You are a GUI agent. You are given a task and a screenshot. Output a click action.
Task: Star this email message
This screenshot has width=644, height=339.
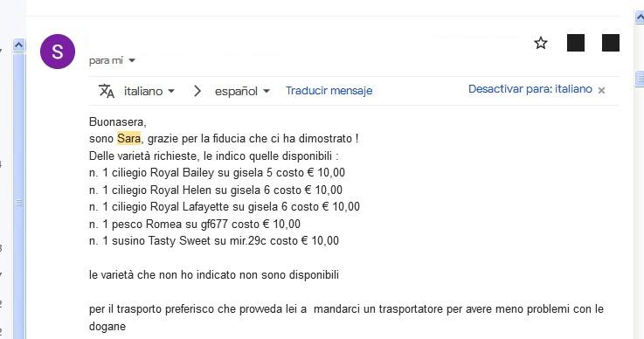coord(541,43)
